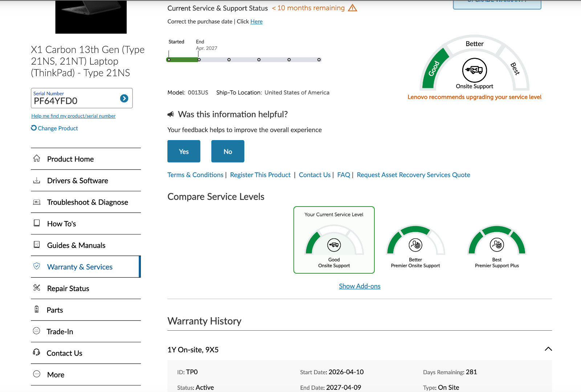Select Your Current Service Level card
The image size is (581, 392).
(x=334, y=240)
